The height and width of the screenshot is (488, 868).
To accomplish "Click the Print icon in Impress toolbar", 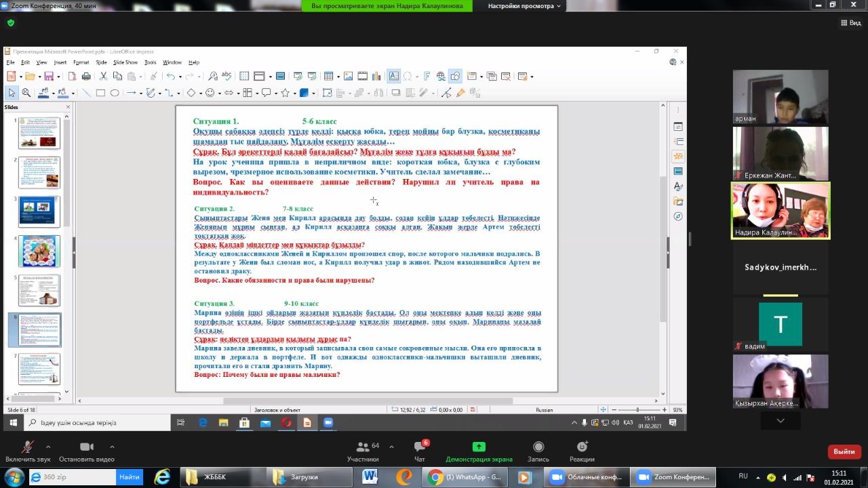I will pyautogui.click(x=86, y=77).
